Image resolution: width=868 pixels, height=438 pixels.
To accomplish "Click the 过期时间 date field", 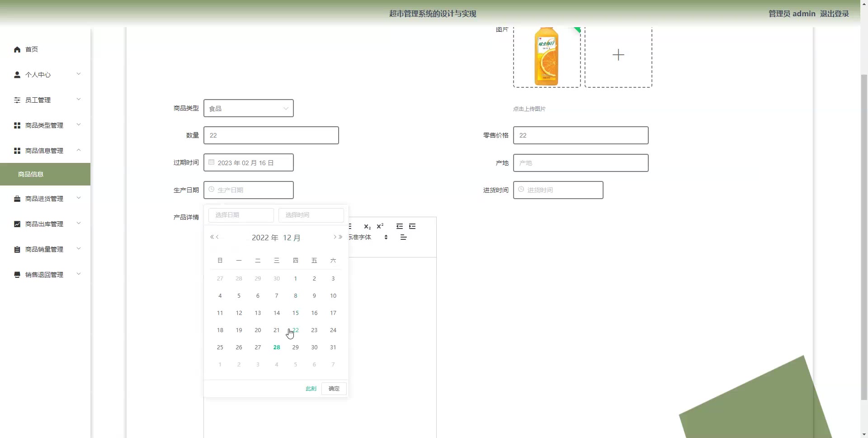I will click(249, 162).
